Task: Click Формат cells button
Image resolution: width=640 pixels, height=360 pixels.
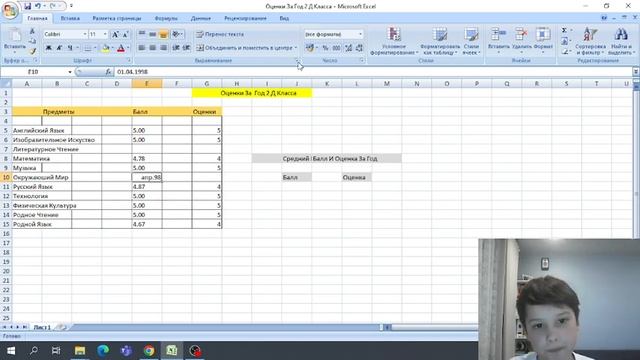Action: [x=543, y=41]
